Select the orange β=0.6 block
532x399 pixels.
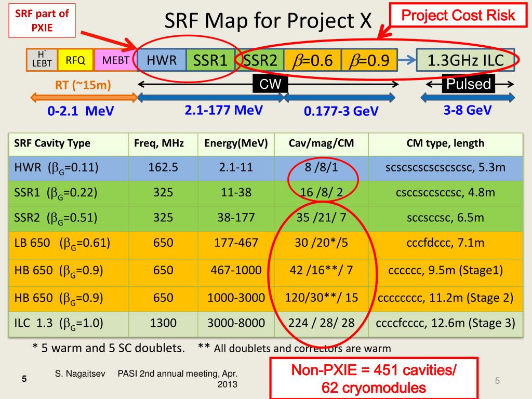[x=312, y=60]
